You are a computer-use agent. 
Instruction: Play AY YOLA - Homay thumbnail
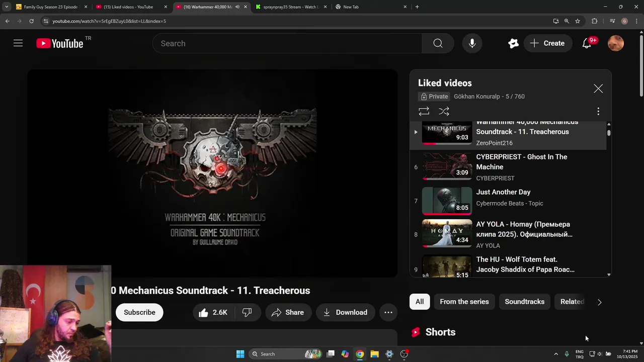pyautogui.click(x=447, y=233)
